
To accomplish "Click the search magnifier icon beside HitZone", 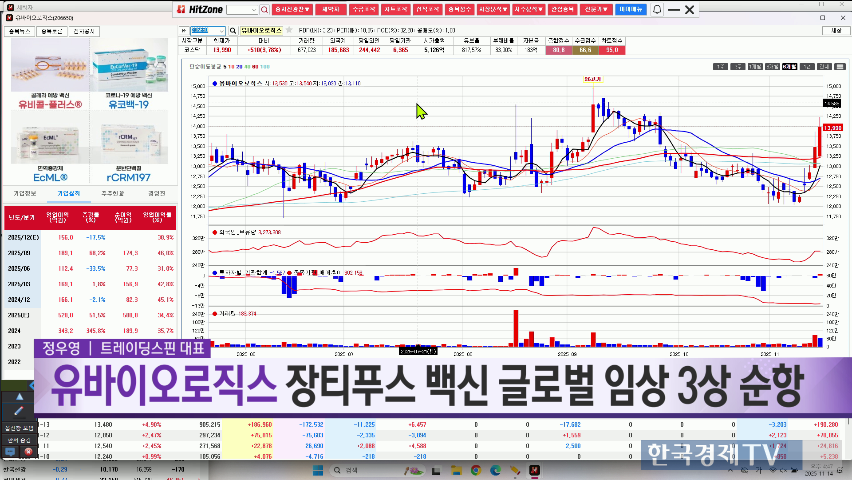I will click(x=263, y=9).
